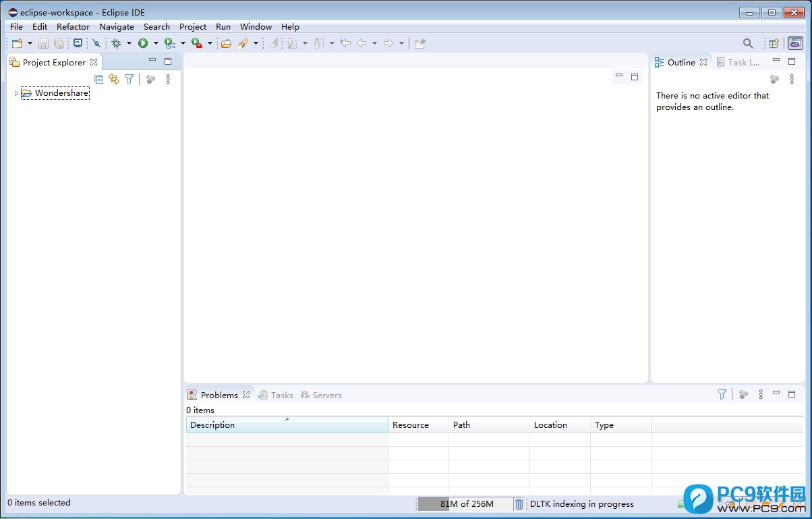Click the Save toolbar icon
The height and width of the screenshot is (519, 812).
[43, 43]
